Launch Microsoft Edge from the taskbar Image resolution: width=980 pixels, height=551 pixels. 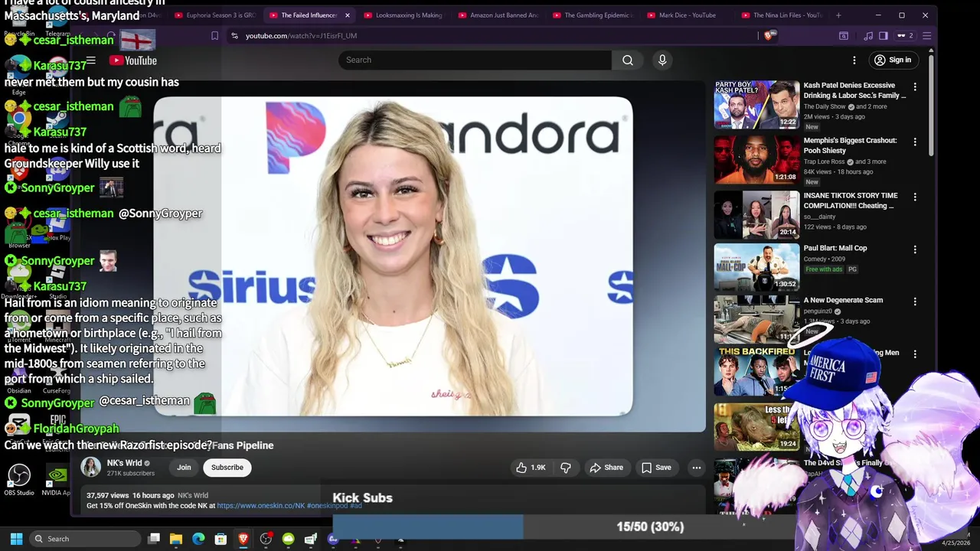[x=198, y=539]
